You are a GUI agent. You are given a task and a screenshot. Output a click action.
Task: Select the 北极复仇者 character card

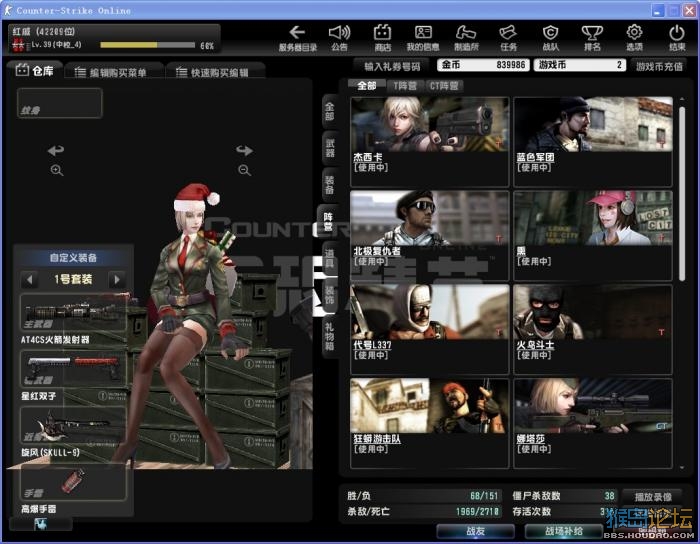[x=429, y=235]
